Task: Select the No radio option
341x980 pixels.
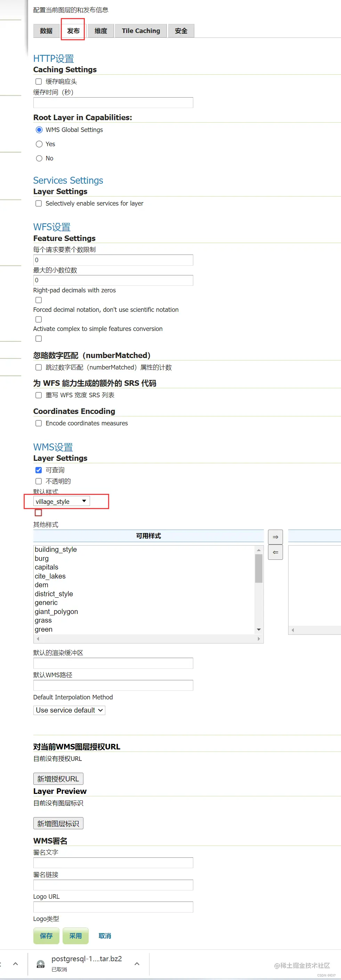Action: [x=39, y=158]
